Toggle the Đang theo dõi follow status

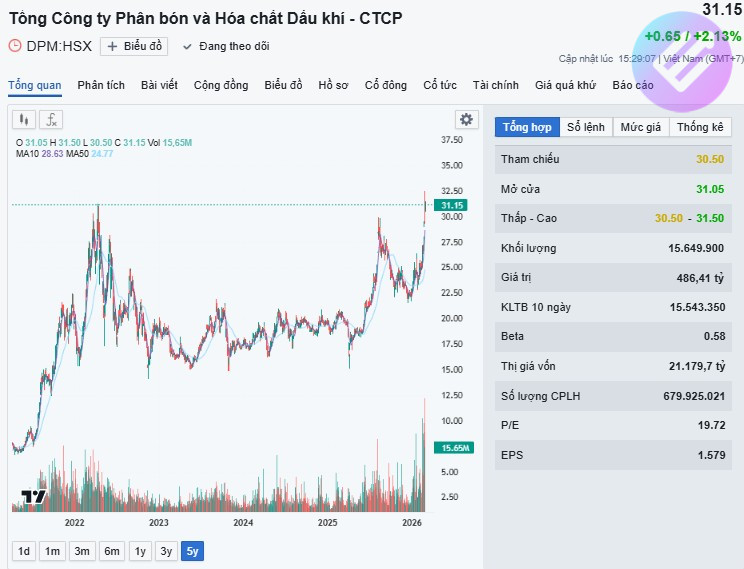coord(227,46)
